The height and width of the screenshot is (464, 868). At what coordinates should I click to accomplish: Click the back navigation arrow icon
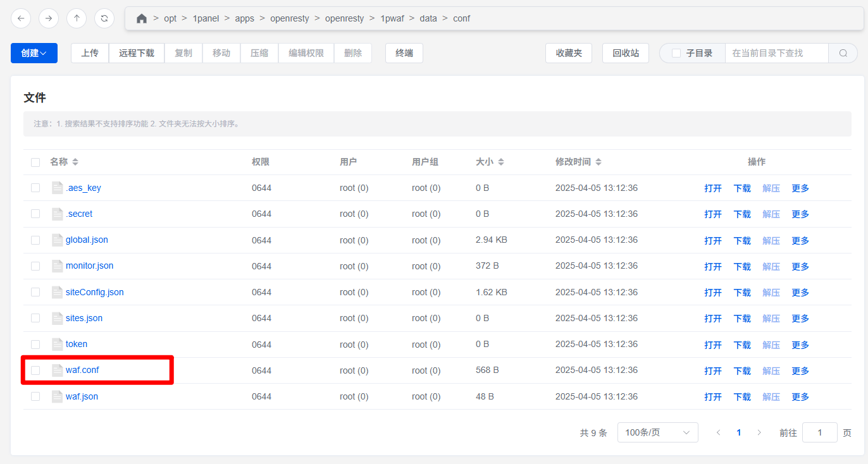[x=21, y=18]
